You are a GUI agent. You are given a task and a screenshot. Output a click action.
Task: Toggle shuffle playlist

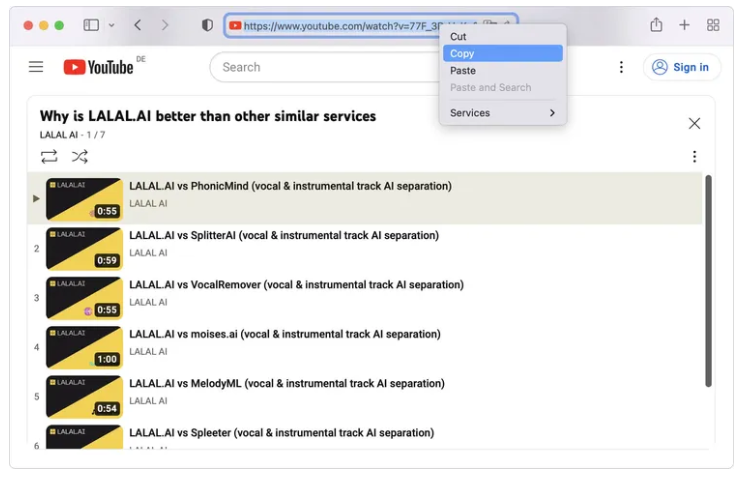click(x=80, y=157)
